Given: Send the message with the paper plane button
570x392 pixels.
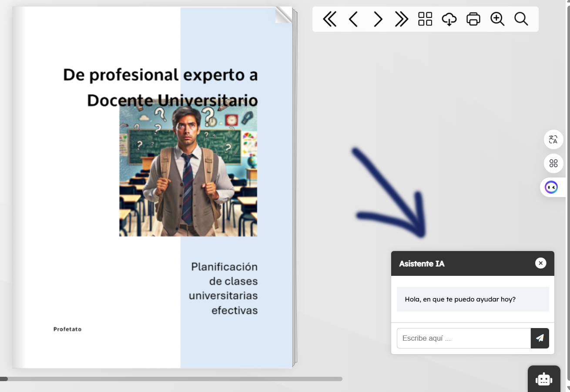Looking at the screenshot, I should point(540,338).
